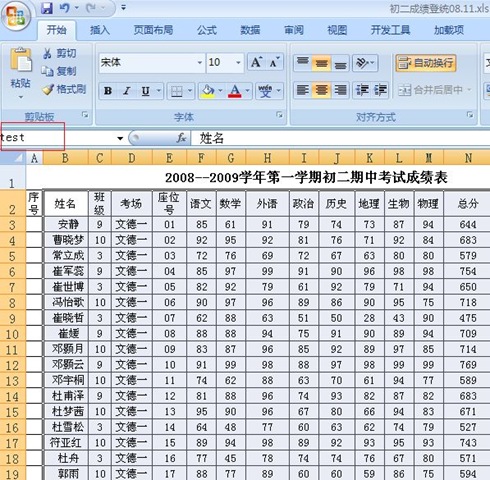Click the insert function fx button
490x480 pixels.
point(181,138)
